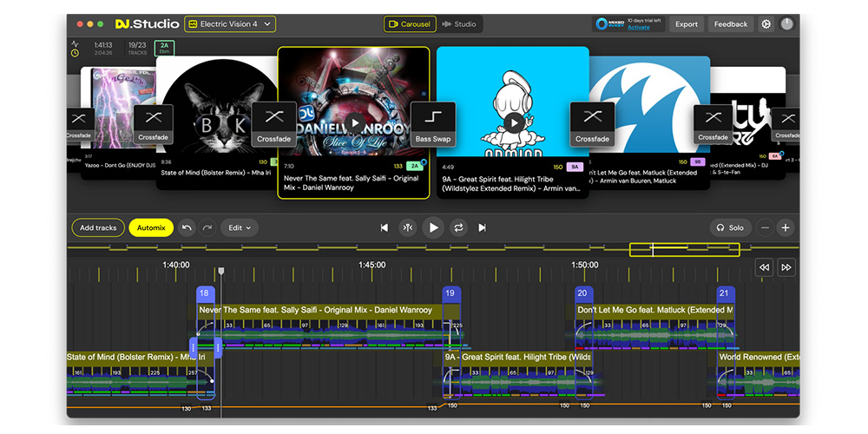Switch to the Studio tab
Image resolution: width=868 pixels, height=434 pixels.
459,24
